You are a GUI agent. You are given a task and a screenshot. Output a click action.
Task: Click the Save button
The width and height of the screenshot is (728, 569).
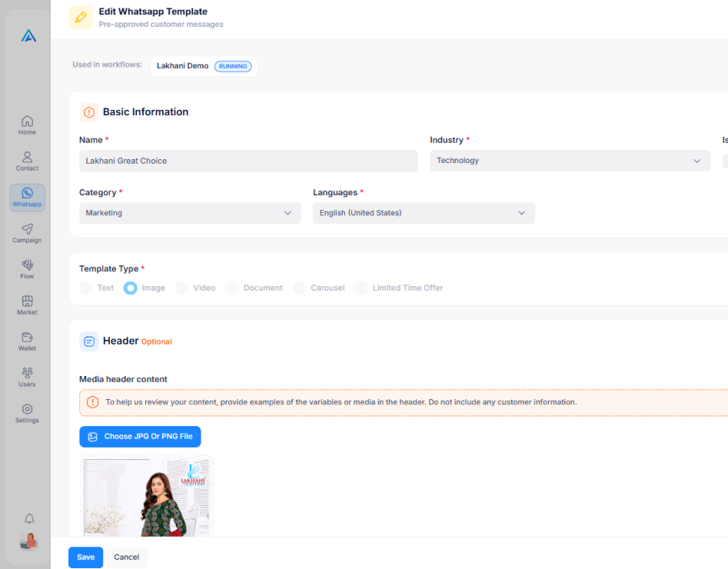click(86, 557)
